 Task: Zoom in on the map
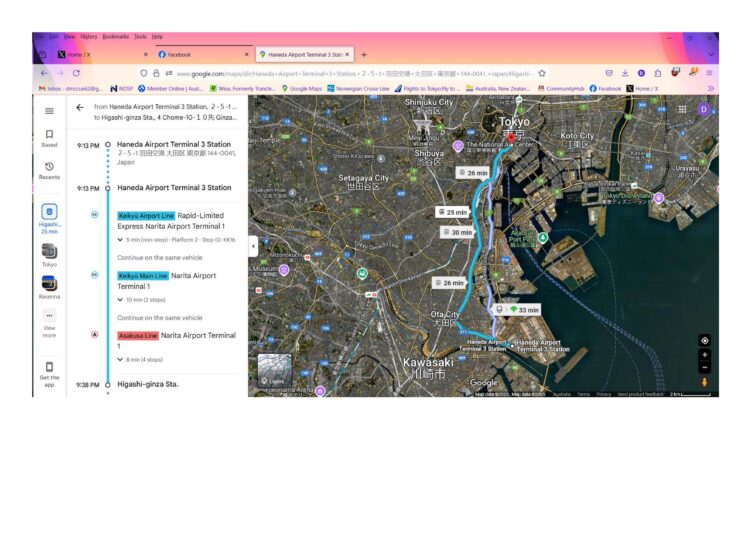click(704, 355)
